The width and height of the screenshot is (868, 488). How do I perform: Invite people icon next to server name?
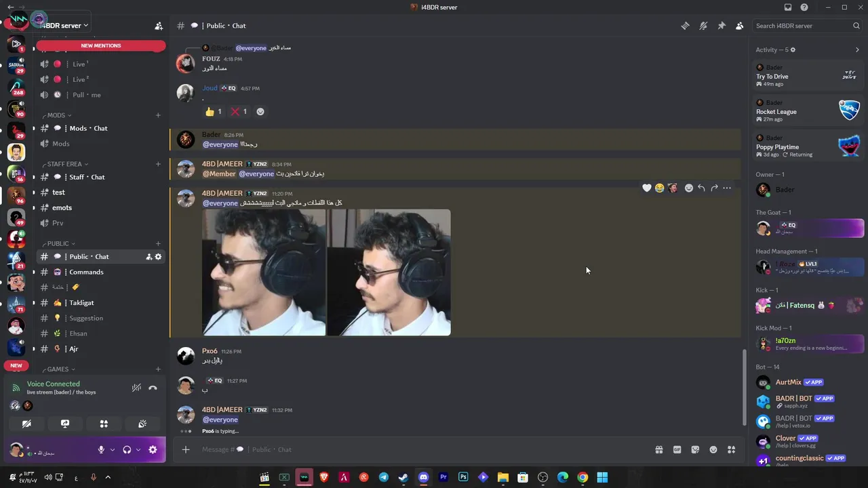pyautogui.click(x=159, y=26)
